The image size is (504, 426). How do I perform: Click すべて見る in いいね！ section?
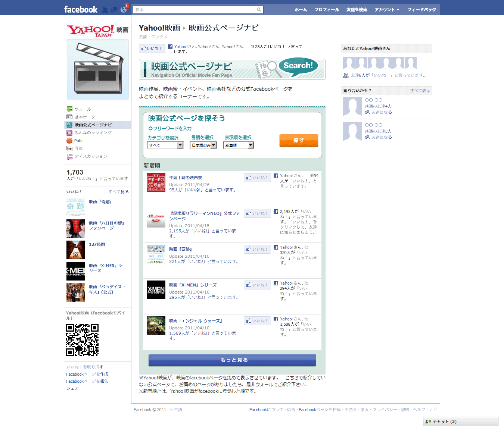[119, 192]
